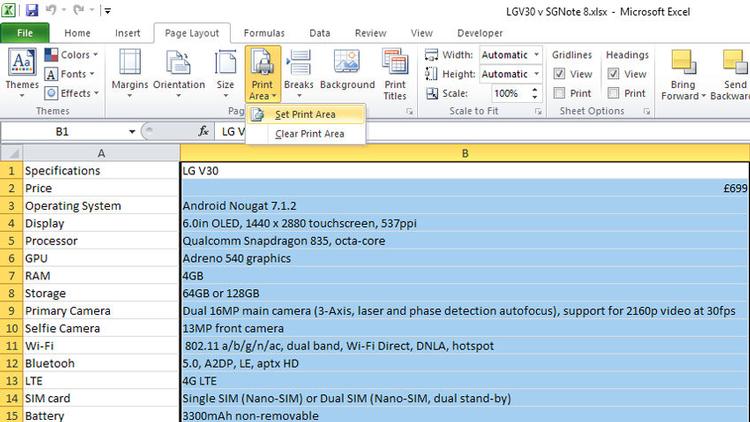Click Send Backward icon
The height and width of the screenshot is (422, 750).
735,62
